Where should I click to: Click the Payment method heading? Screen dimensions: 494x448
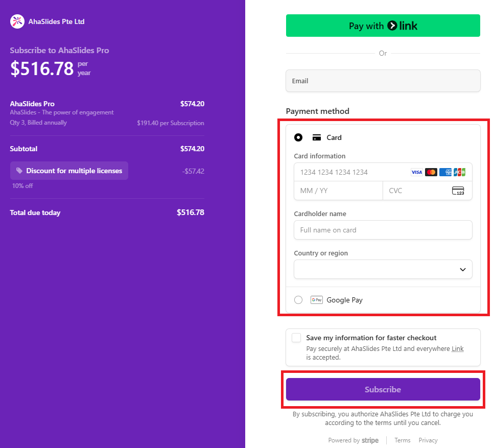(318, 111)
